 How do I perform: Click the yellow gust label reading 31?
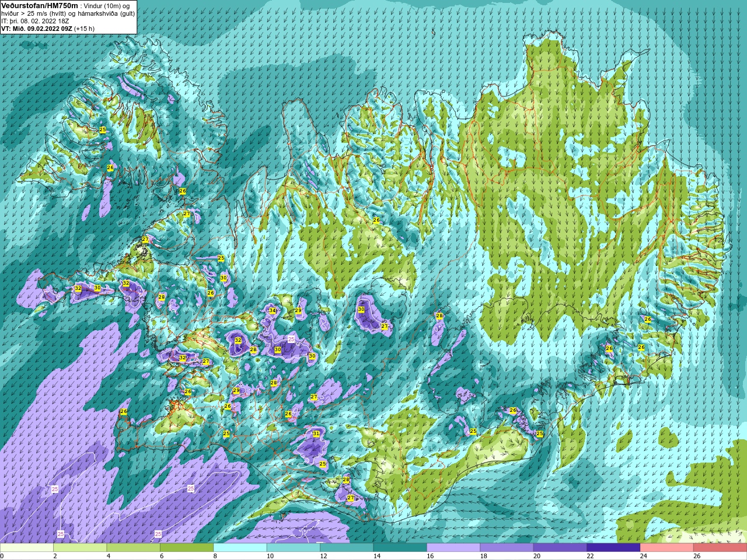coord(316,433)
